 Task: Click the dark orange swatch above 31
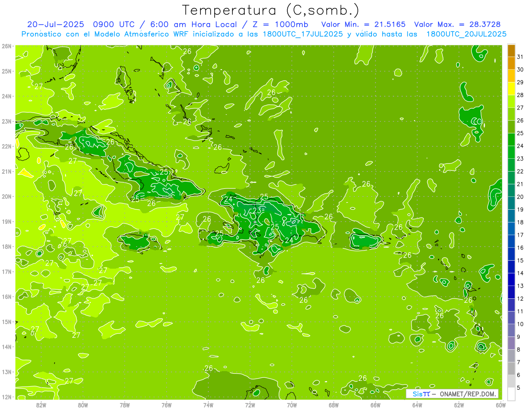511,51
